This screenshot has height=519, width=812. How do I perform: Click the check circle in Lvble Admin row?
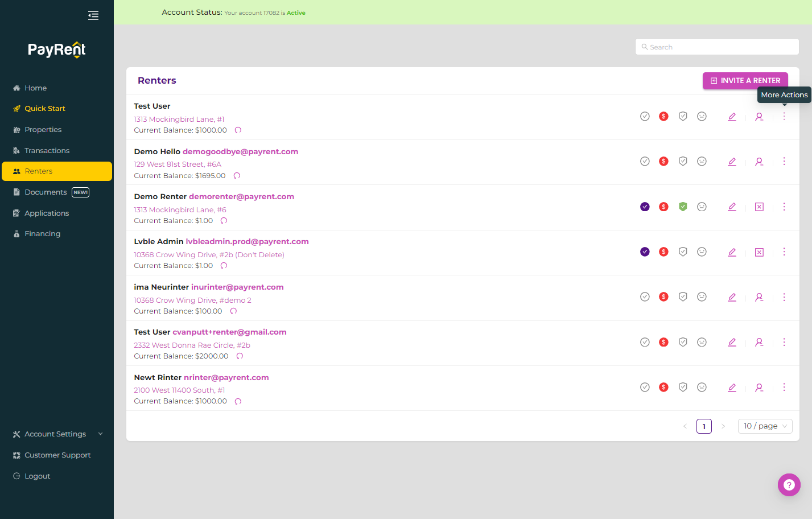pyautogui.click(x=645, y=252)
